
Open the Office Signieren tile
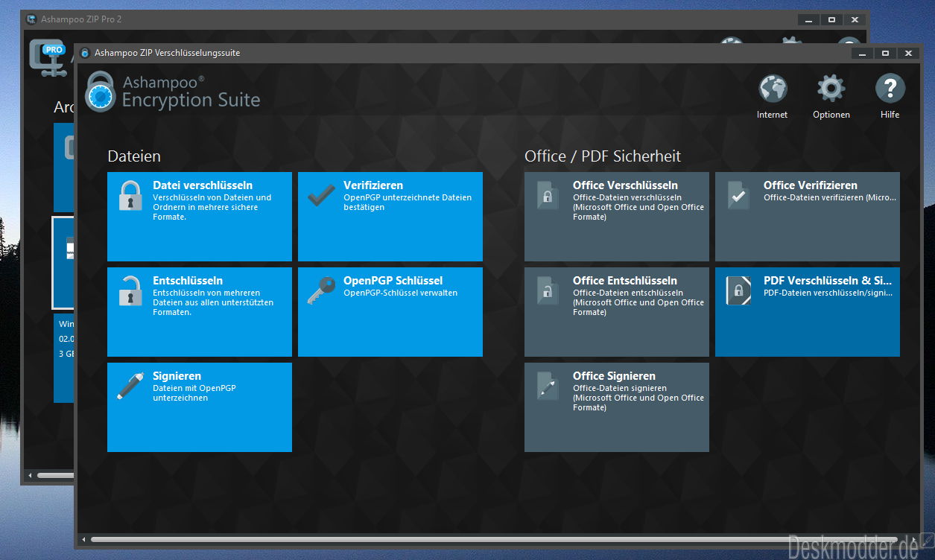[617, 407]
